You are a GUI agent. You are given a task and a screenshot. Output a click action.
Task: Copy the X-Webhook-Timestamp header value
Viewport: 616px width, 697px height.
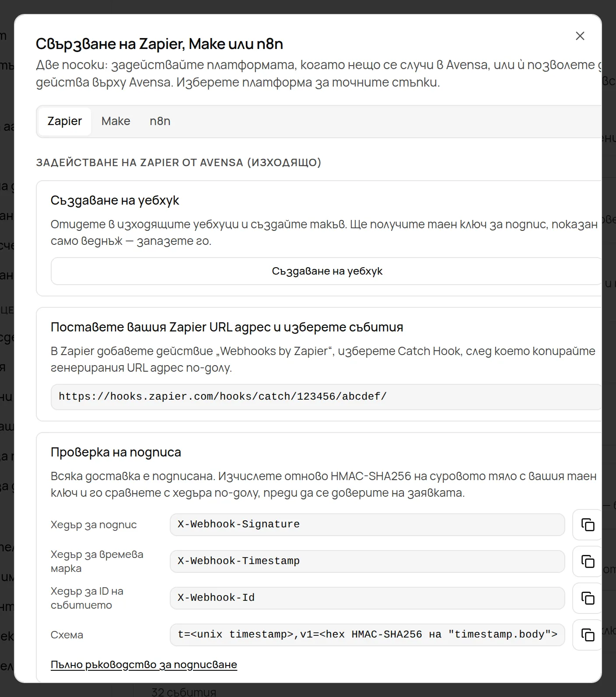click(x=587, y=561)
